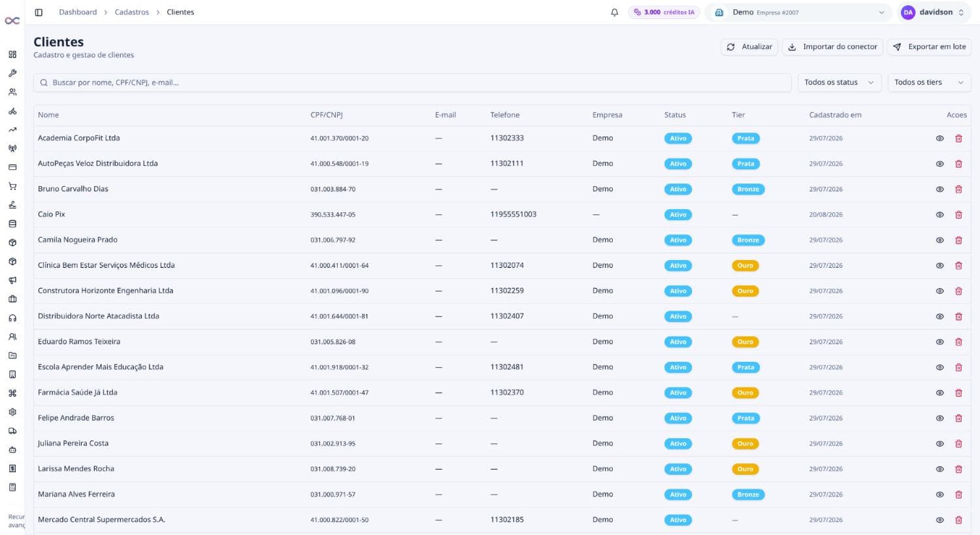Screen dimensions: 980x535
Task: Open the notifications bell
Action: 614,12
